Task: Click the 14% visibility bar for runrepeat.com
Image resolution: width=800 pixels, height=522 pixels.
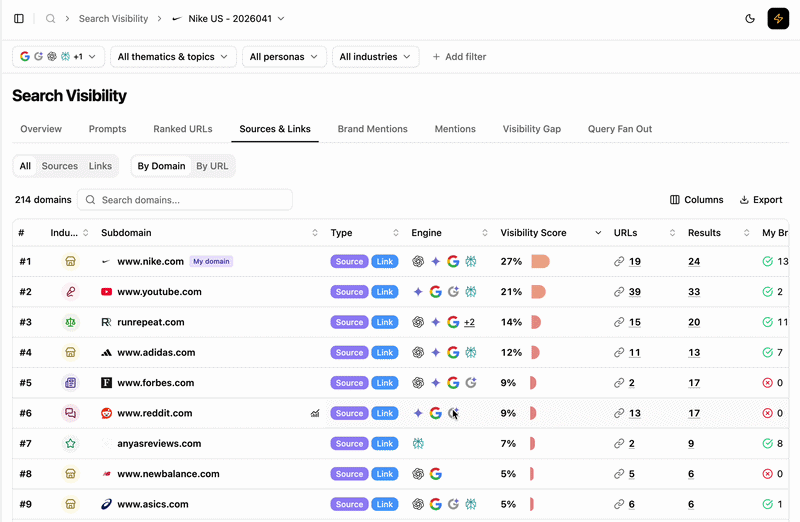Action: pos(536,322)
